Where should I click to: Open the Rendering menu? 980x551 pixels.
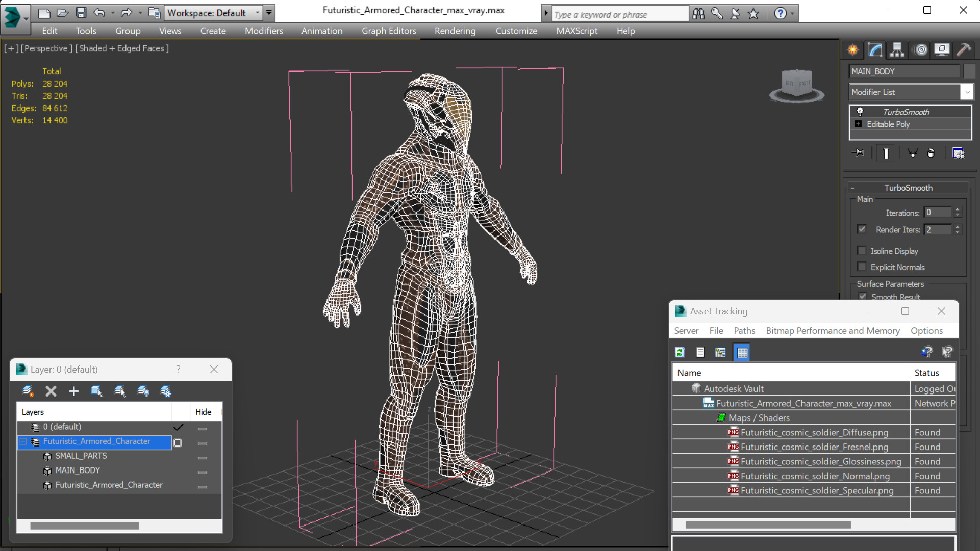click(x=455, y=31)
